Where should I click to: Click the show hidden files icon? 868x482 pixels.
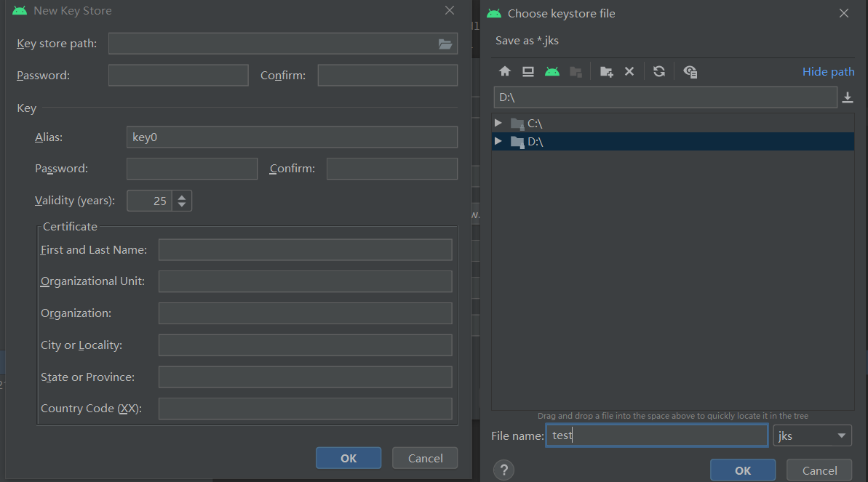coord(689,71)
